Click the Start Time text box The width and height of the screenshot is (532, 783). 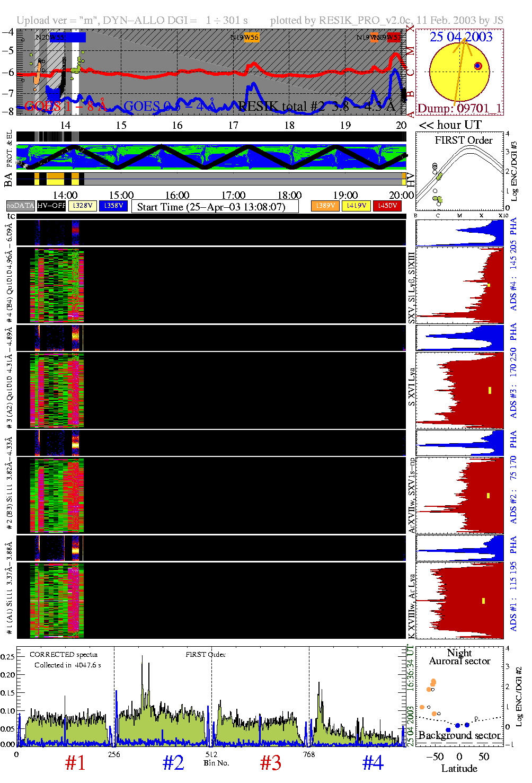pos(215,207)
